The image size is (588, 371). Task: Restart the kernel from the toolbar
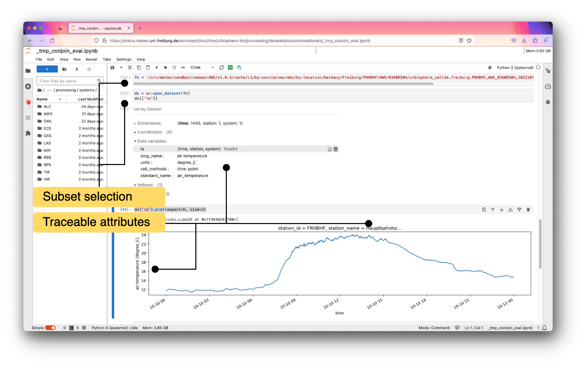coord(174,68)
